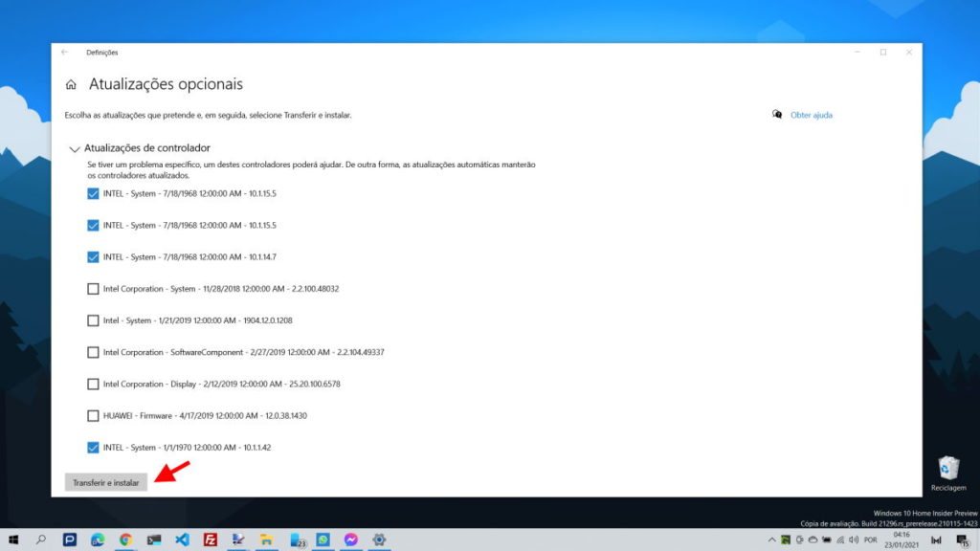
Task: Uncheck the INTEL - System 10.1.15.5 update
Action: point(93,193)
